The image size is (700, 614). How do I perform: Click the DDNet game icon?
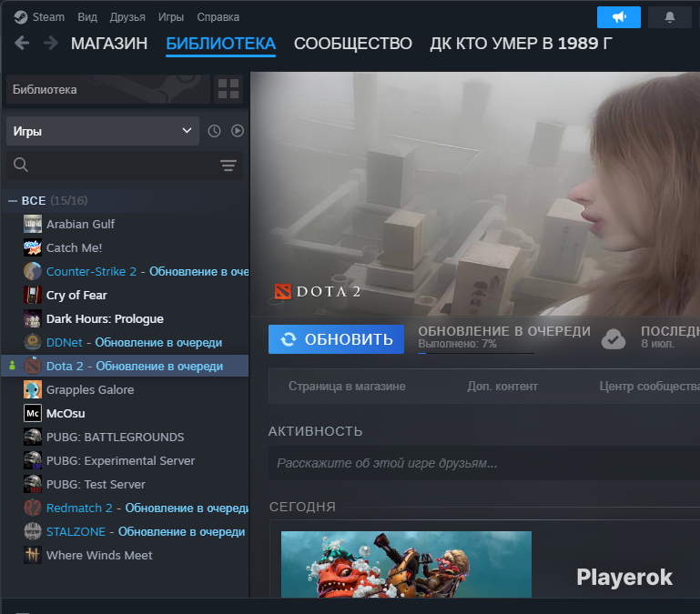tap(33, 342)
